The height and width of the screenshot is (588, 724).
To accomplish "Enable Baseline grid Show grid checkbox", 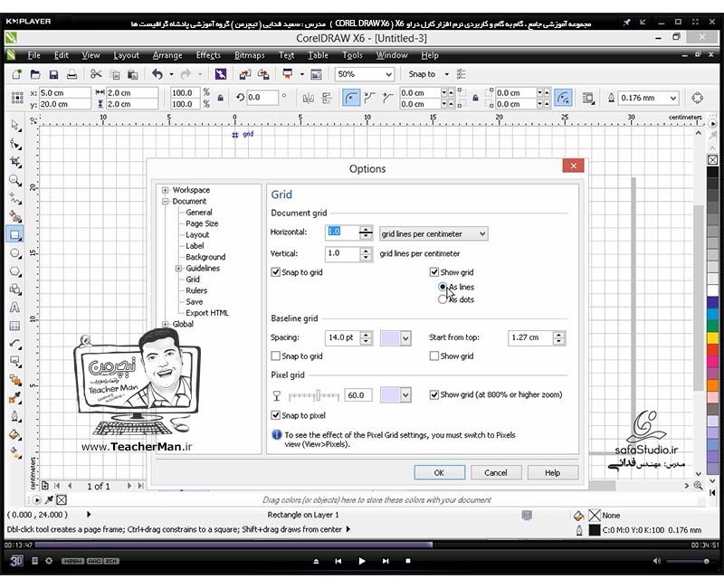I will [x=434, y=356].
